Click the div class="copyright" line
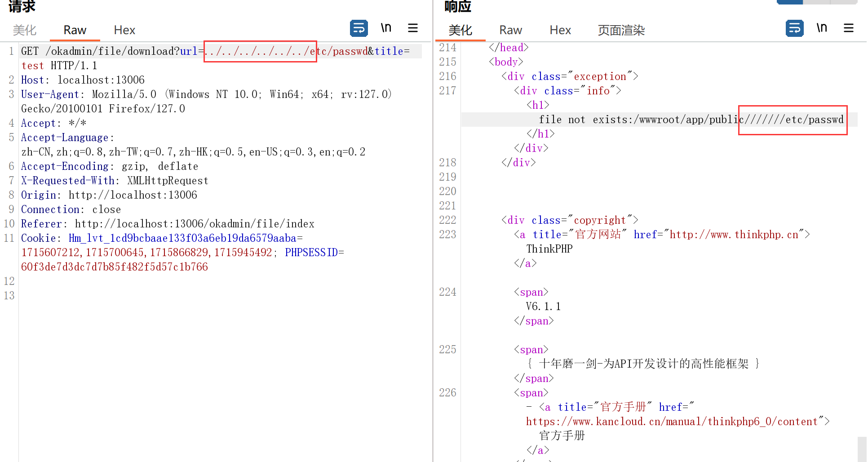 [570, 220]
